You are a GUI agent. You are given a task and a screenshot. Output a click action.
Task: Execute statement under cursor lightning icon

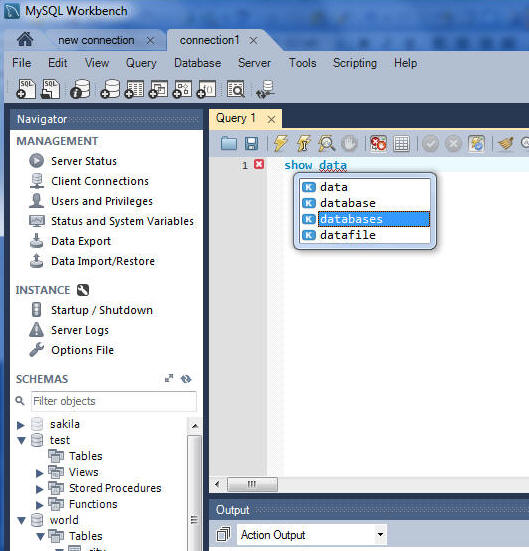303,143
